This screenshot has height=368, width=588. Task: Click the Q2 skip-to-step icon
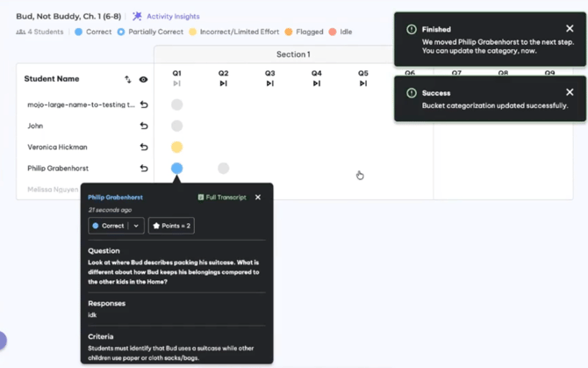coord(223,83)
